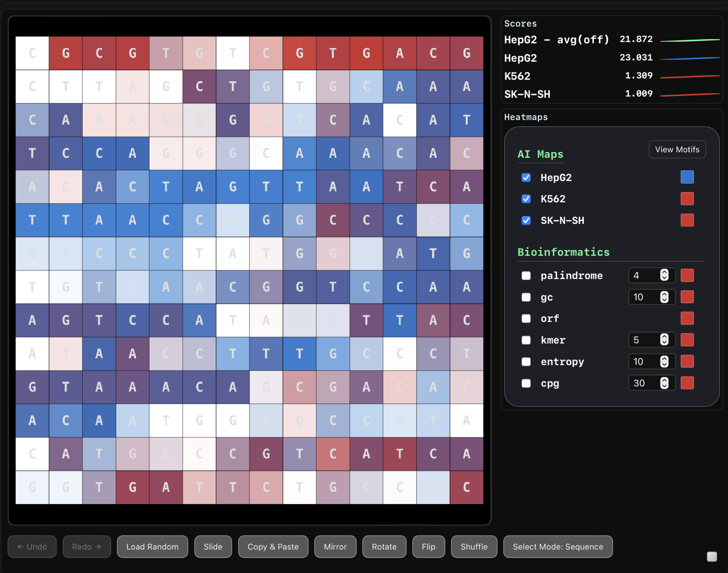Click the K562 red color swatch
Viewport: 728px width, 573px height.
687,199
